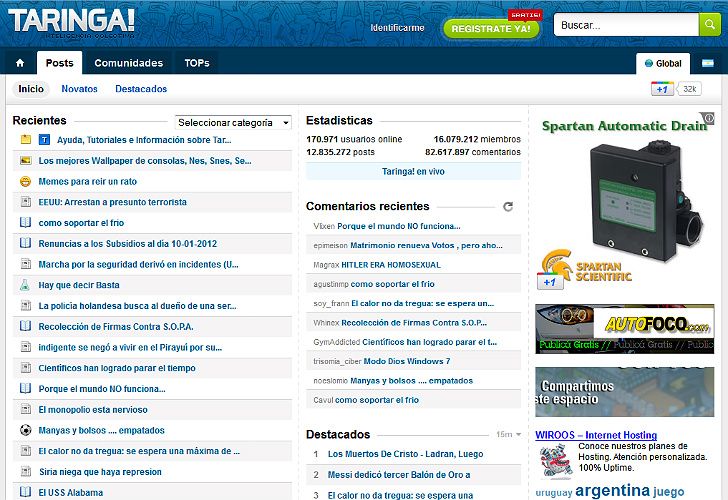Open comment link Matrimonio renueva Votos

[426, 246]
